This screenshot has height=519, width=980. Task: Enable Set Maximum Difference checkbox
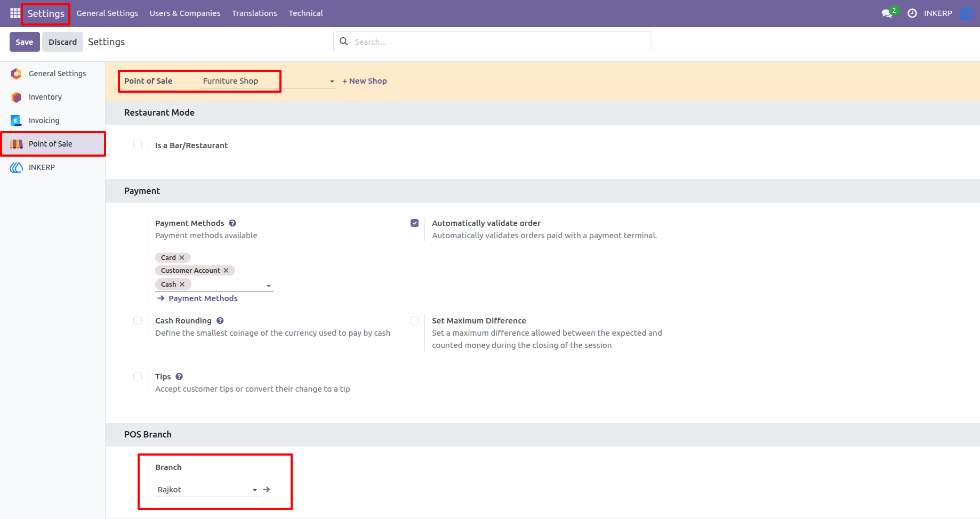pos(414,321)
